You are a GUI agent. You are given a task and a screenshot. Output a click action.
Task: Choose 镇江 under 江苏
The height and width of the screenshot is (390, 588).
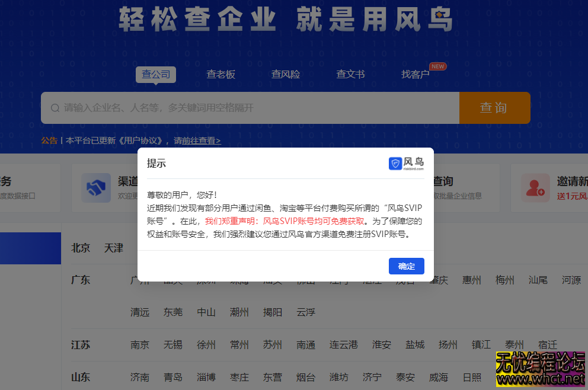(481, 345)
